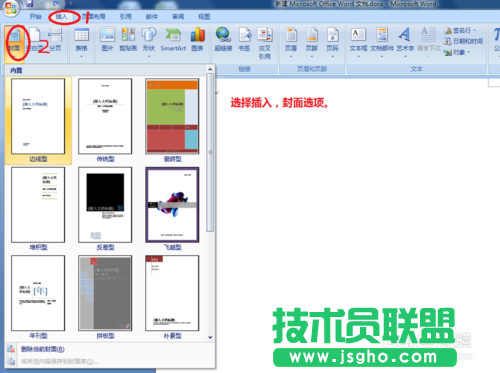The height and width of the screenshot is (373, 500).
Task: Select the 反差型 cover page thumbnail
Action: click(x=105, y=205)
